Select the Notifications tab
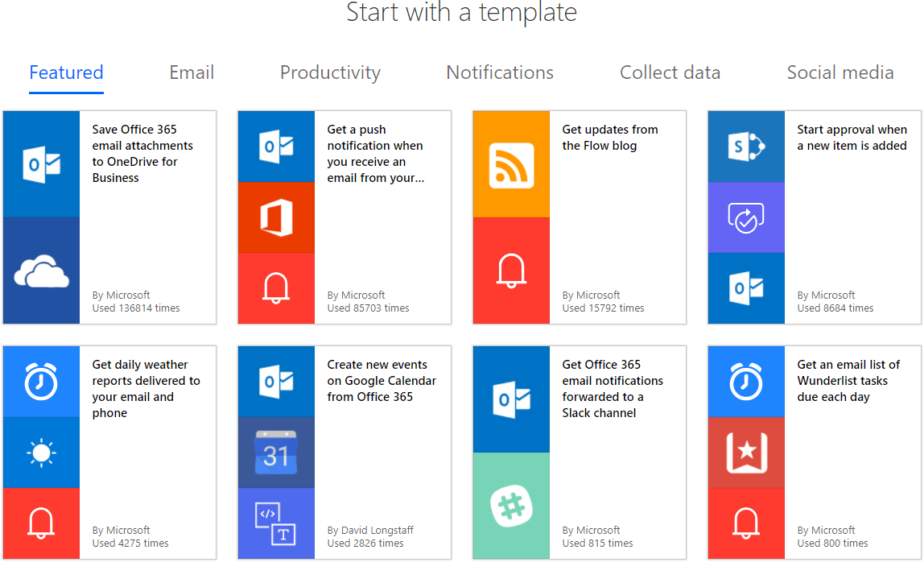 tap(500, 72)
